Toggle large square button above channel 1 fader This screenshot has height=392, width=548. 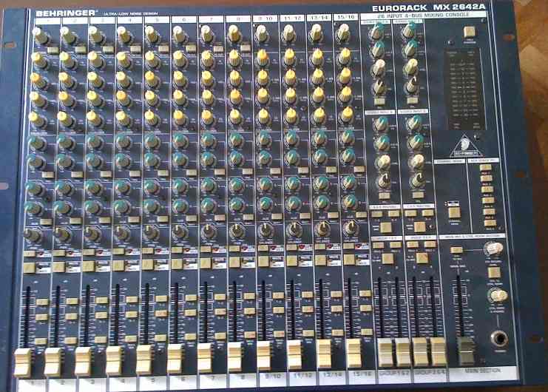pyautogui.click(x=29, y=268)
